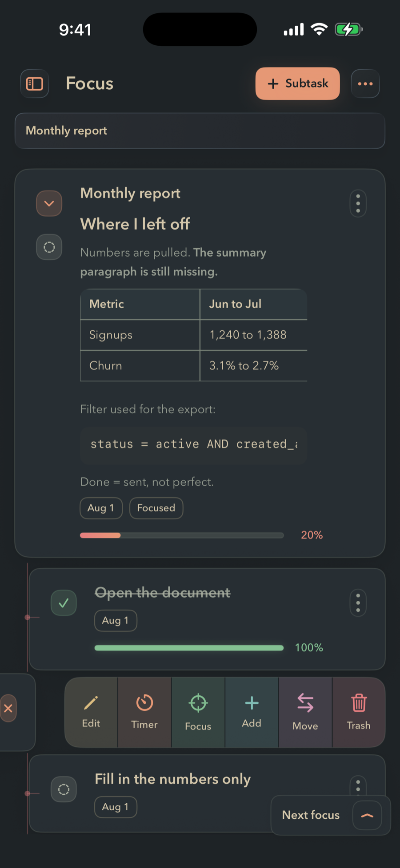Open the sidebar panel icon
The image size is (400, 868).
tap(34, 83)
